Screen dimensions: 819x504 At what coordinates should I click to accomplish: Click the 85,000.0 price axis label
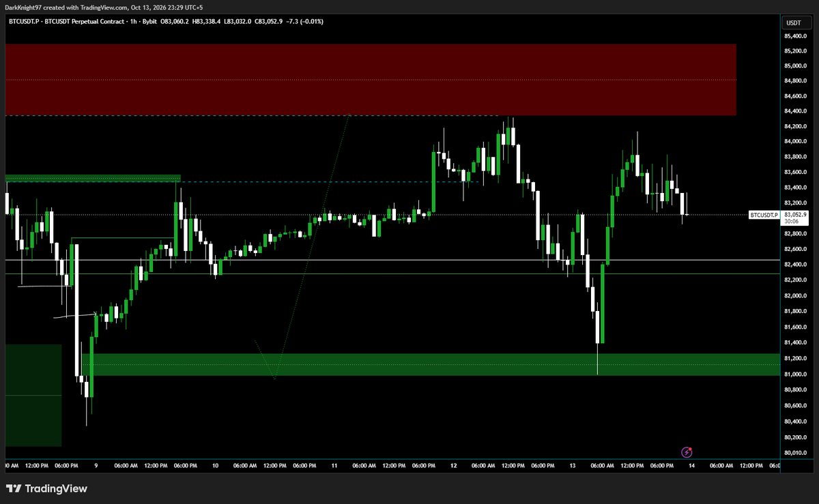tap(795, 66)
